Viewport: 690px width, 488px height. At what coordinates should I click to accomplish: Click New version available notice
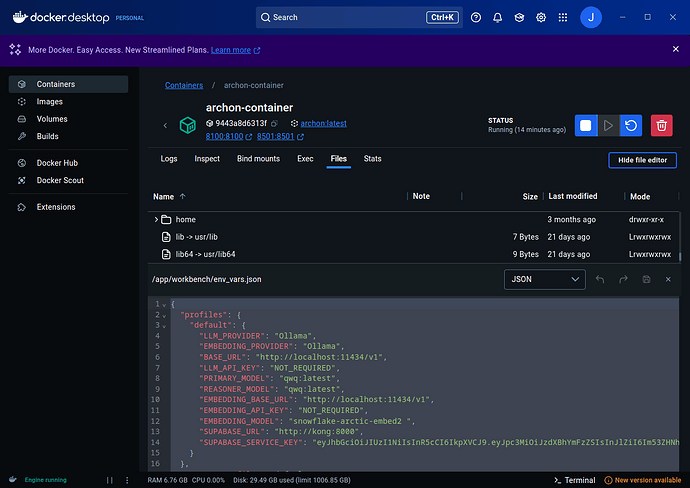click(x=642, y=480)
